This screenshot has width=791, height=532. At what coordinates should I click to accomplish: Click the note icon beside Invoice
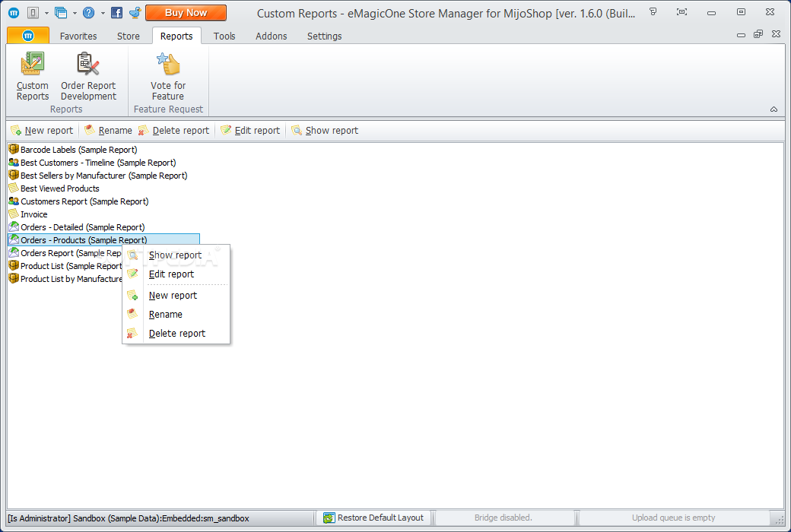point(14,214)
